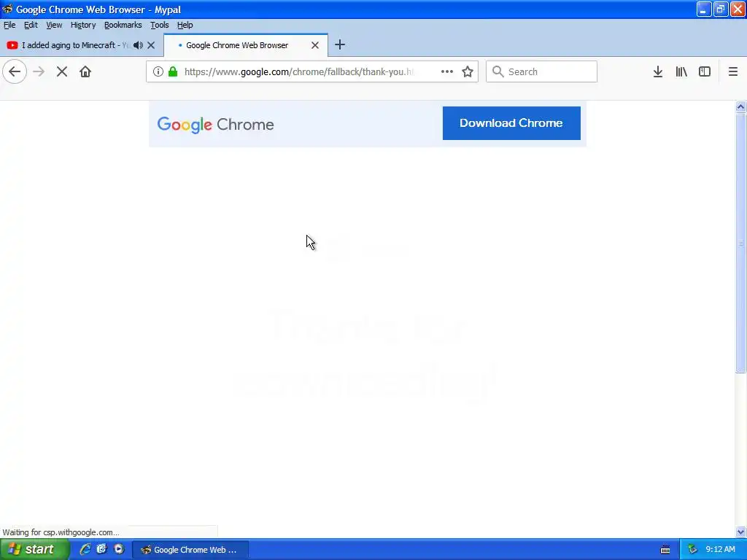Close the Minecraft YouTube tab

[x=151, y=45]
